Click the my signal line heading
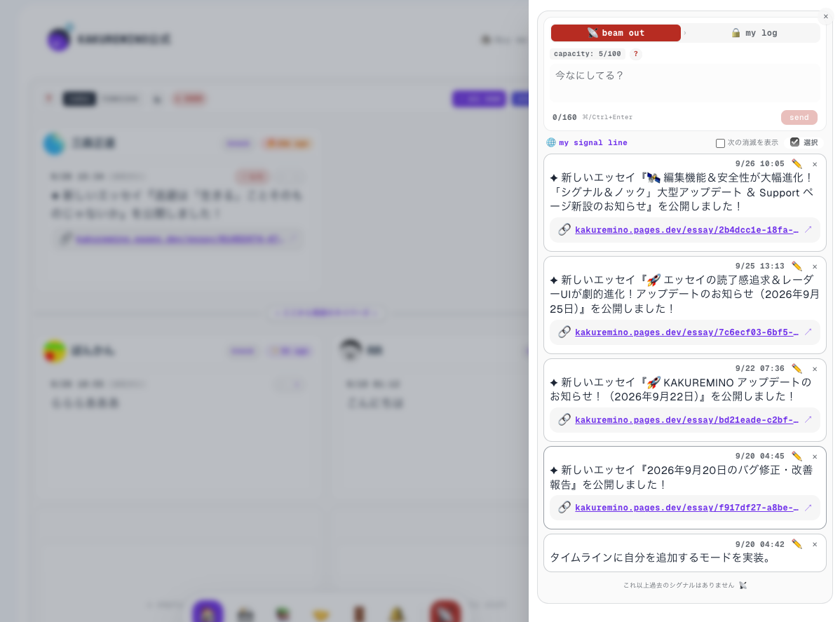840x622 pixels. (x=593, y=142)
